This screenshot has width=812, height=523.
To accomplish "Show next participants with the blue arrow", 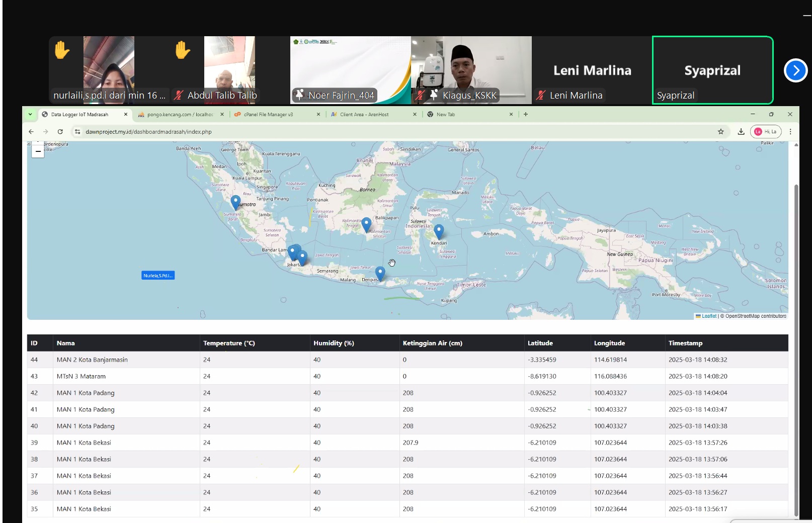I will coord(795,70).
